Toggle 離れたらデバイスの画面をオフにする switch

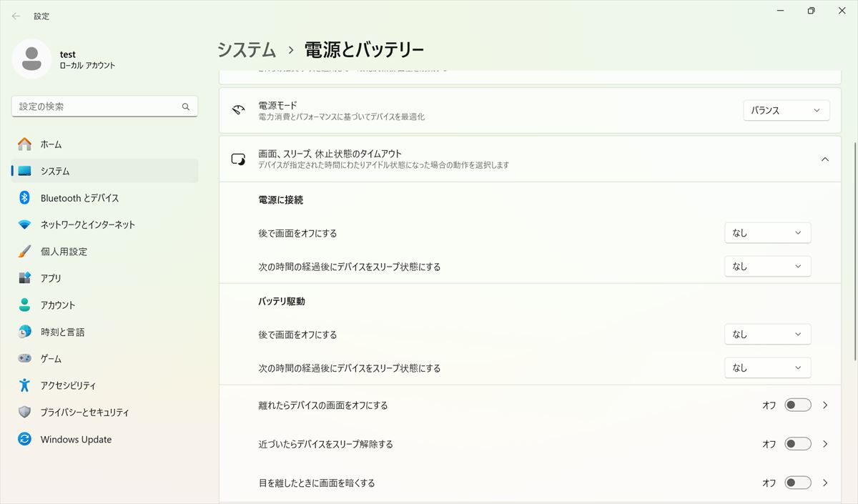click(x=798, y=405)
